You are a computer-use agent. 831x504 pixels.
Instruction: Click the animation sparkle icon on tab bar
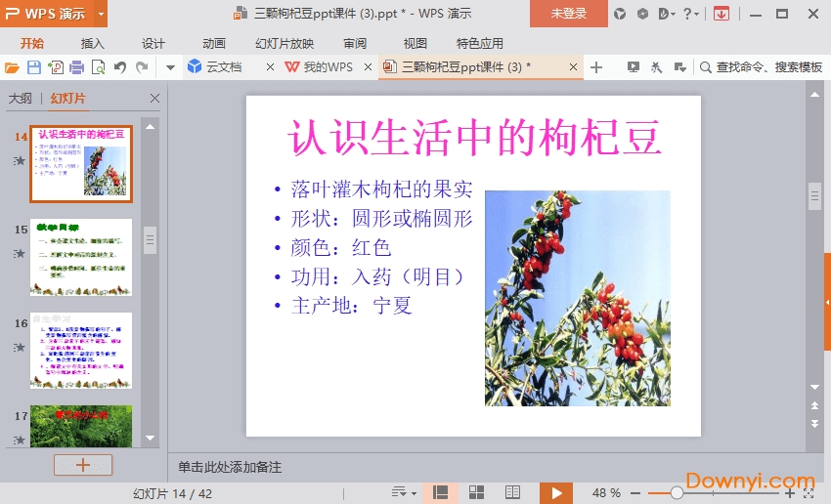[656, 67]
